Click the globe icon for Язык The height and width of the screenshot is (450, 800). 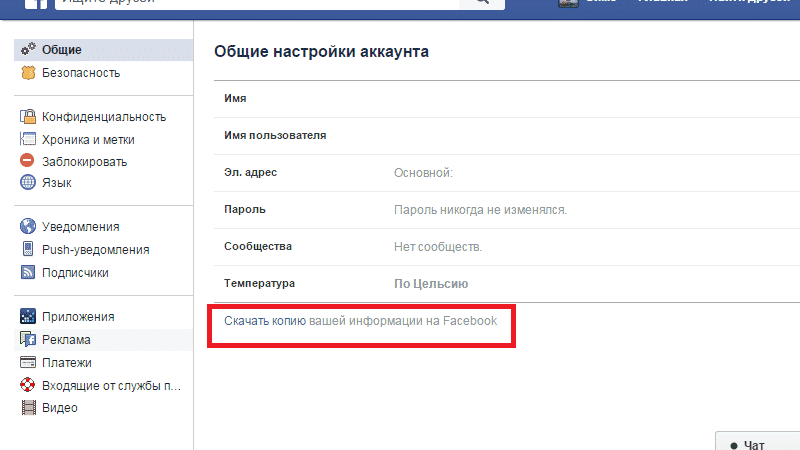(28, 182)
